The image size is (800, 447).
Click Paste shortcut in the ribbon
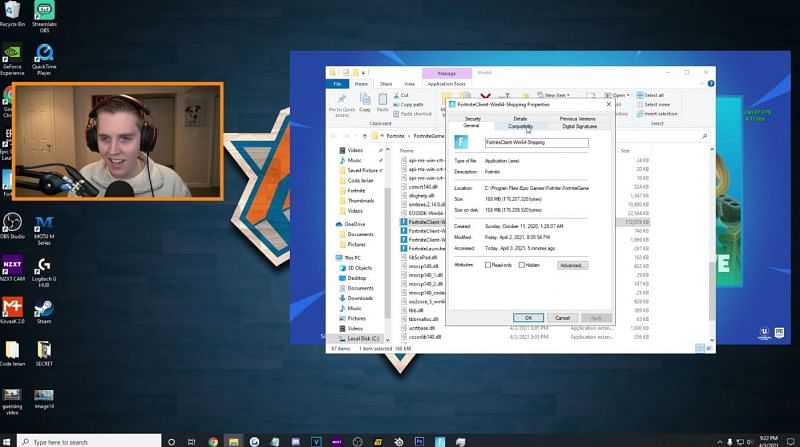point(413,114)
